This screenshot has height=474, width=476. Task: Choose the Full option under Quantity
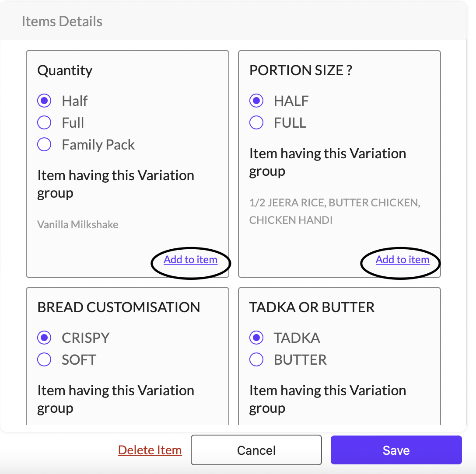coord(44,123)
